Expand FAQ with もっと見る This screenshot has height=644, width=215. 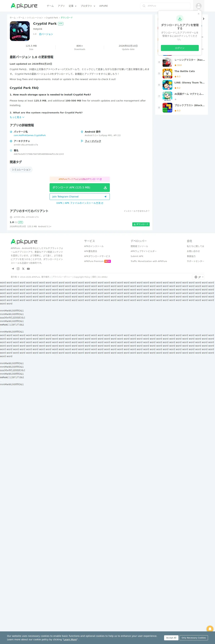(17, 117)
